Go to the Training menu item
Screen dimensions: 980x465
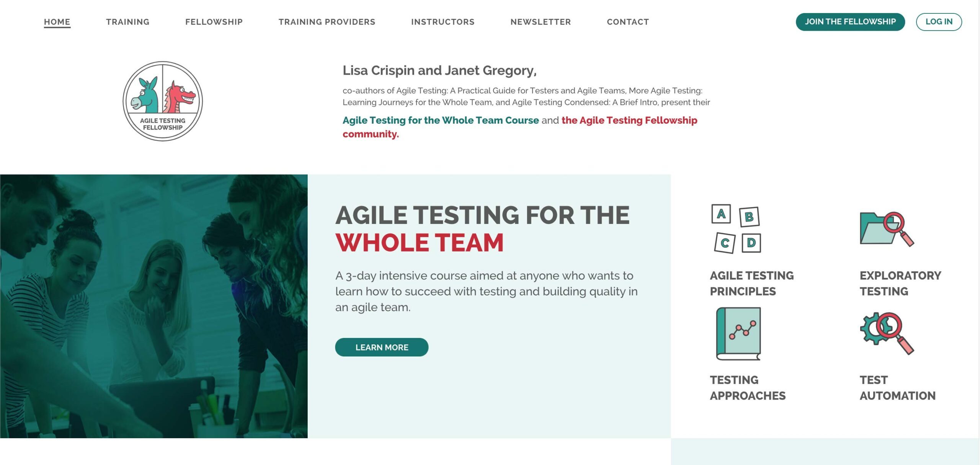pos(128,22)
